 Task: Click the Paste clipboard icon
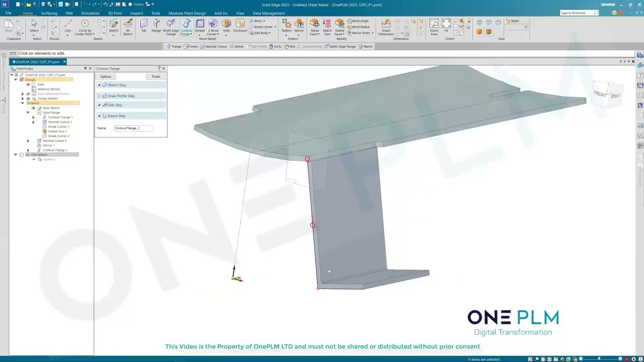click(9, 26)
